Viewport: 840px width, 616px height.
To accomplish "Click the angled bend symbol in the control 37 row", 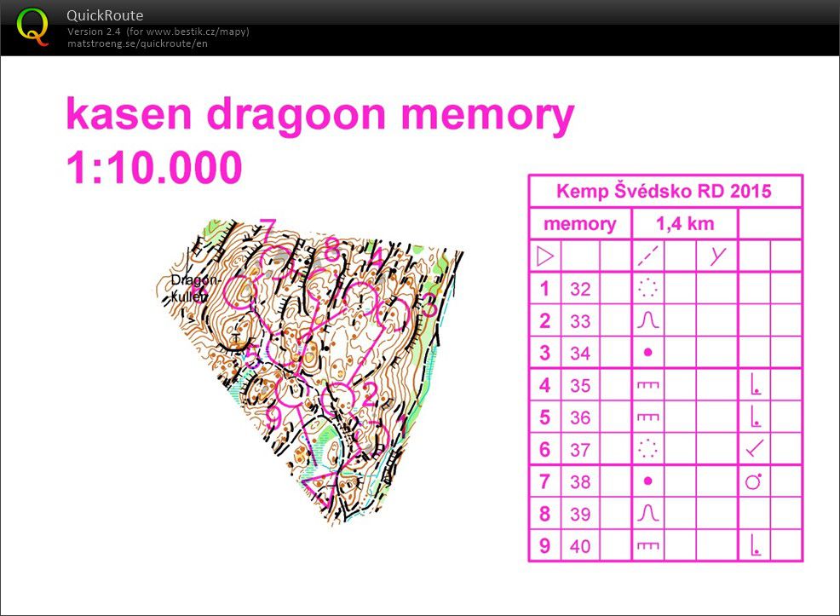I will click(x=755, y=448).
